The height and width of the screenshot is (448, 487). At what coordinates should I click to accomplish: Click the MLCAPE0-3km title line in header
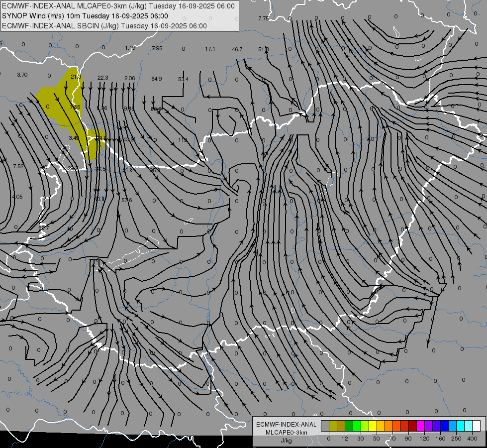tap(118, 6)
